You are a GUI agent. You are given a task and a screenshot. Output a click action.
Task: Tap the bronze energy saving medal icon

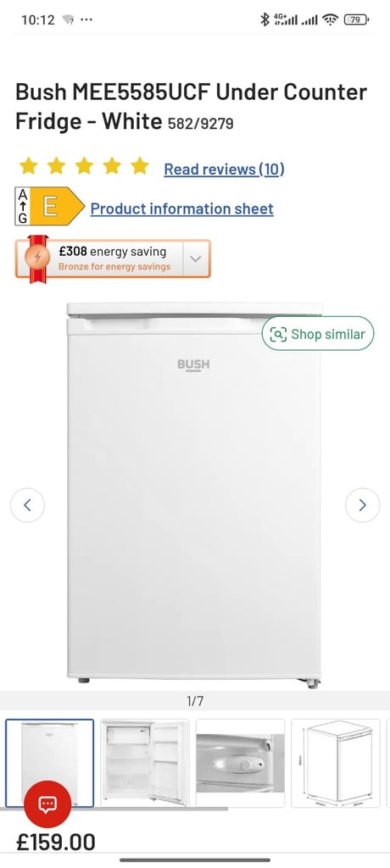(38, 258)
